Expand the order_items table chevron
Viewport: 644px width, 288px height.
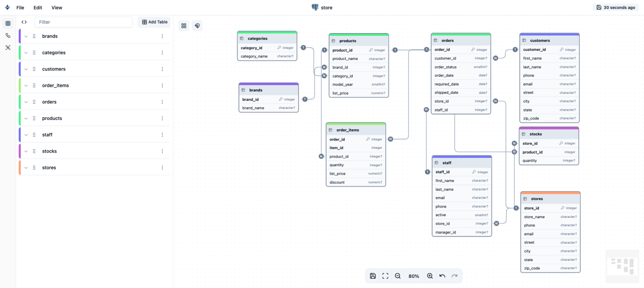click(x=26, y=85)
